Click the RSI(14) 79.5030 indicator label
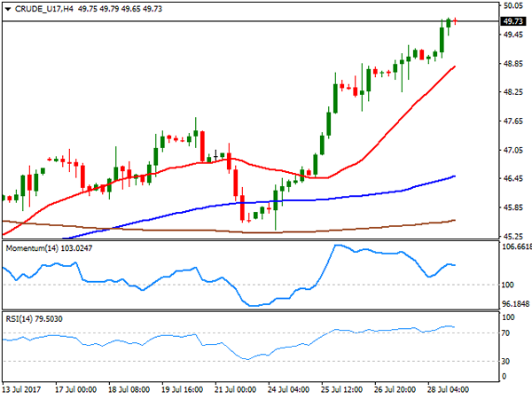Image resolution: width=532 pixels, height=399 pixels. click(x=34, y=319)
